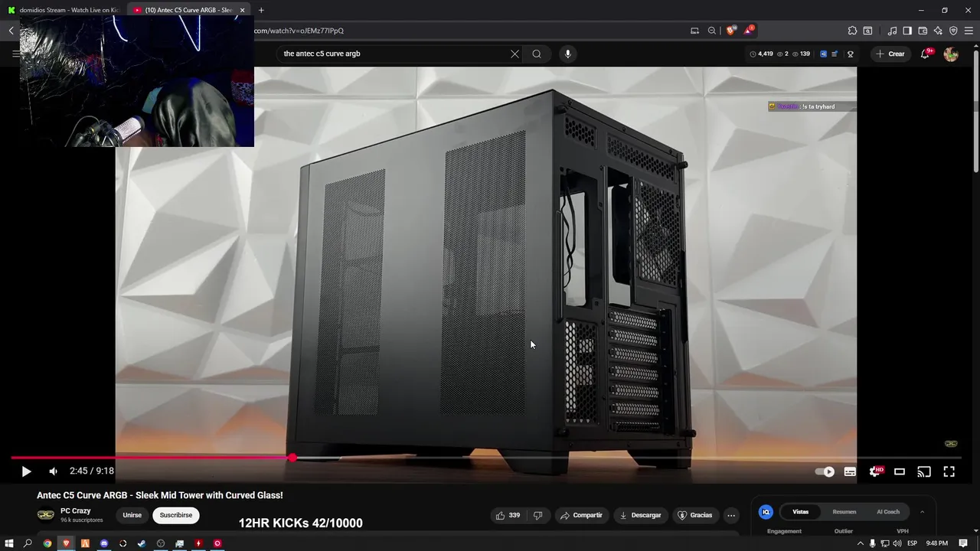The image size is (980, 551).
Task: Clear the search box text
Action: click(x=514, y=54)
